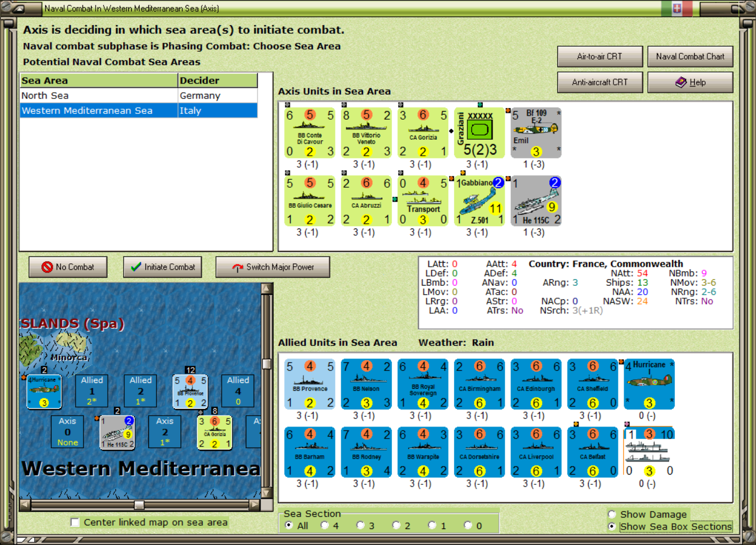The height and width of the screenshot is (545, 756).
Task: Select BB Nelson unit counter
Action: pos(367,384)
